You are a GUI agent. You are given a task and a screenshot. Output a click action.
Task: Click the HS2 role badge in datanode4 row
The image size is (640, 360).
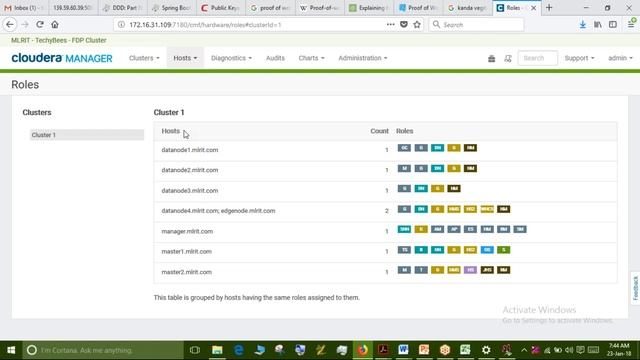coord(470,209)
